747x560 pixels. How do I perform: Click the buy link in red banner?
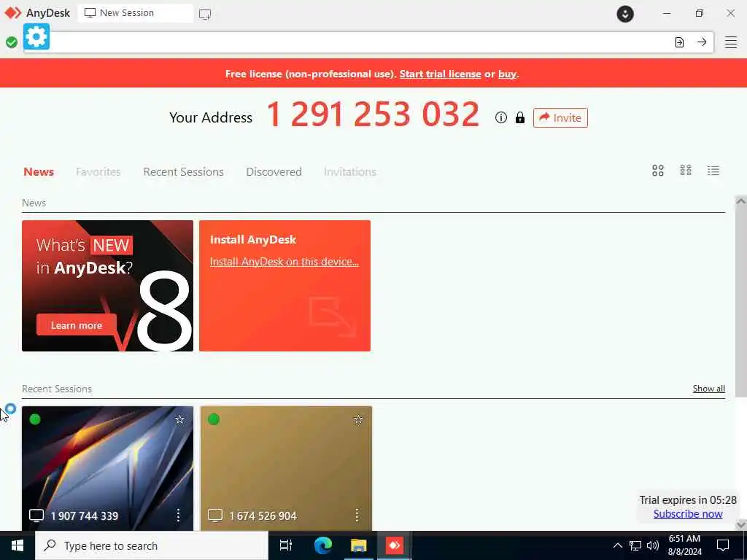coord(508,74)
